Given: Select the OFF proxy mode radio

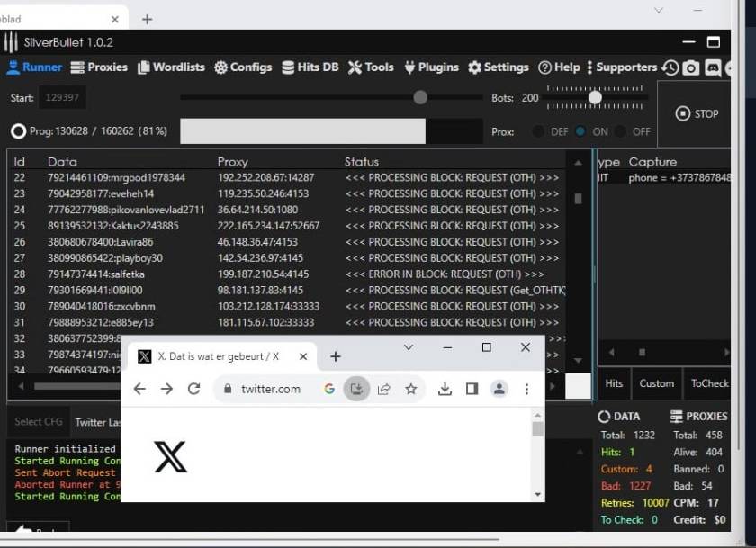Looking at the screenshot, I should pyautogui.click(x=620, y=131).
